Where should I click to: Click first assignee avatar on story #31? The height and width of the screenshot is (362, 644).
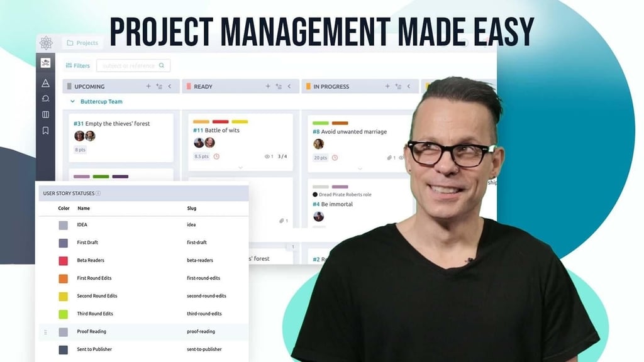[x=79, y=136]
